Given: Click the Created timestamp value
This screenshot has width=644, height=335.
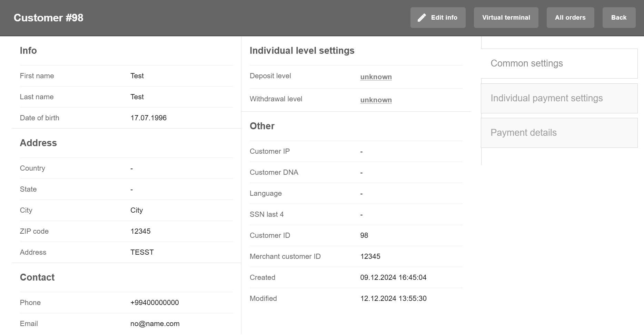Looking at the screenshot, I should pyautogui.click(x=393, y=277).
